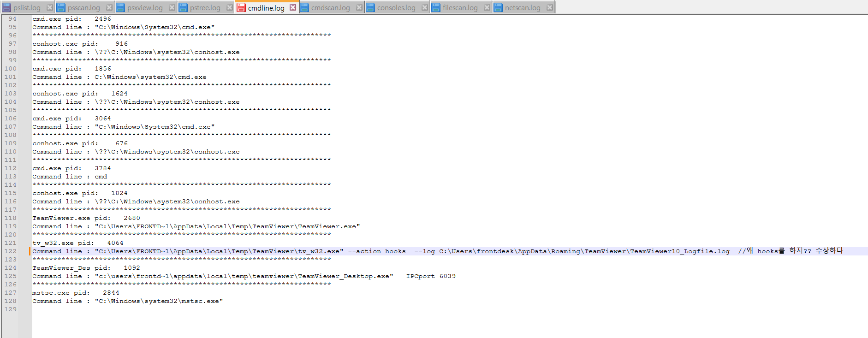Viewport: 868px width, 338px height.
Task: Click the '--action hooks' argument text
Action: 377,251
